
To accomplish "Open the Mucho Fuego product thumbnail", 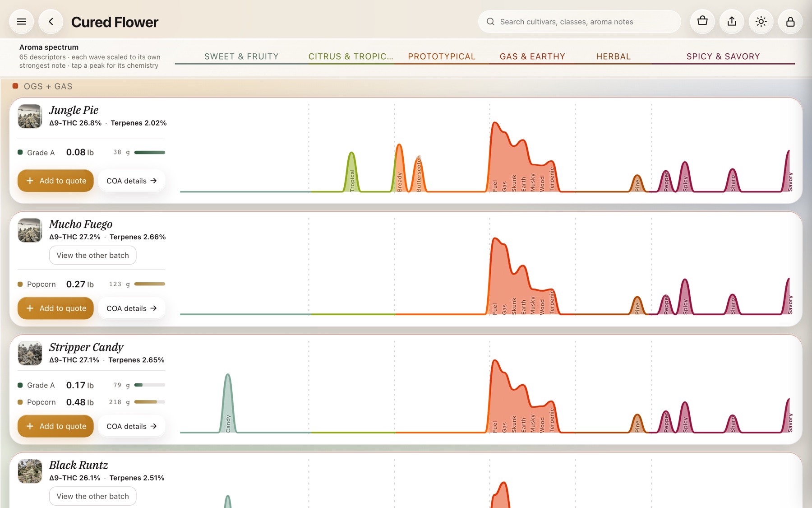I will coord(30,230).
